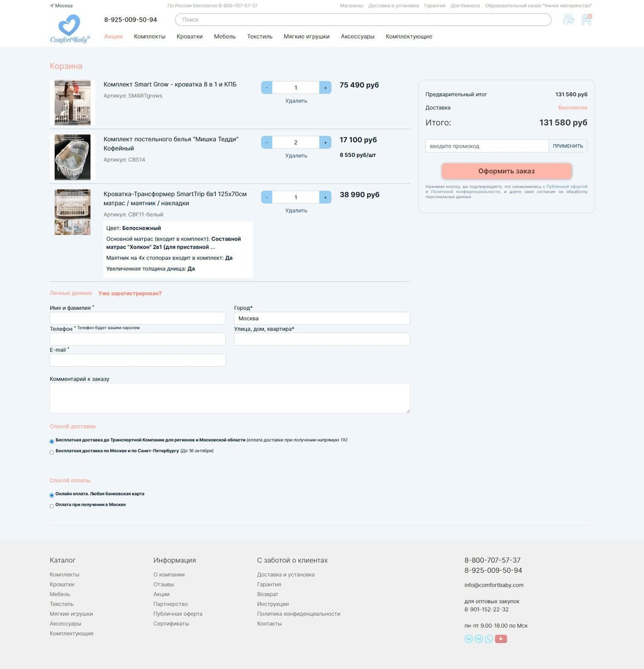The height and width of the screenshot is (669, 644).
Task: Click the Уже зарегистрирован? link
Action: tap(130, 293)
